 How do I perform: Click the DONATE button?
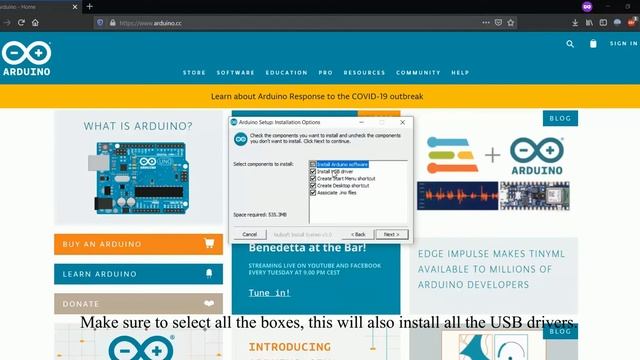138,304
